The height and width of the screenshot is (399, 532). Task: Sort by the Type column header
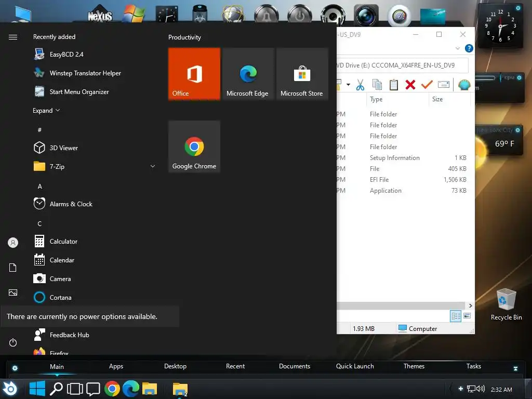coord(397,99)
